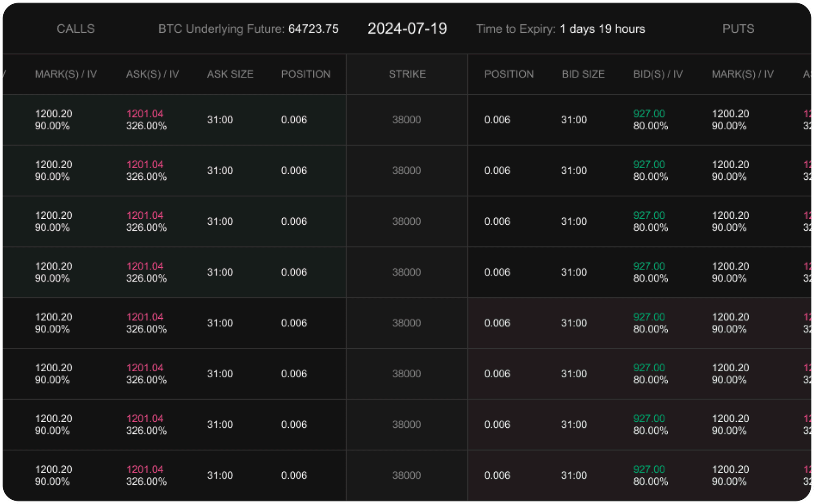Click the 927.00 put bid in the fourth row

649,266
